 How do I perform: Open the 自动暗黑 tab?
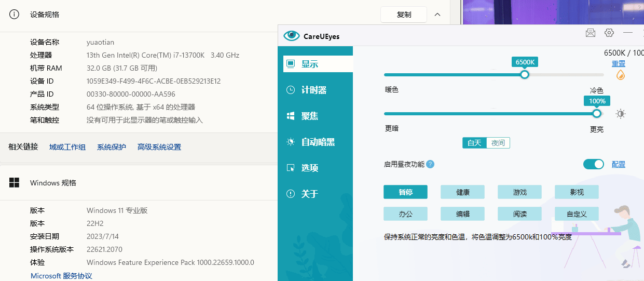(x=318, y=142)
